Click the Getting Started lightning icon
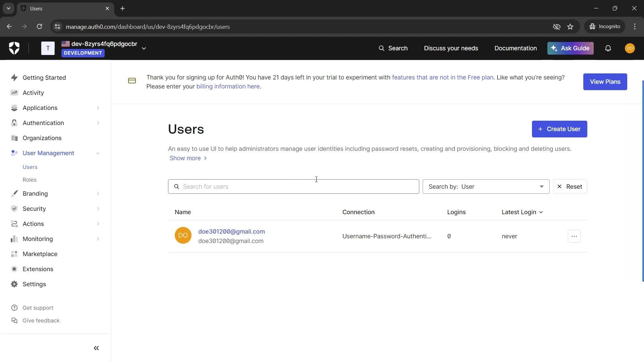Image resolution: width=644 pixels, height=362 pixels. pyautogui.click(x=14, y=77)
